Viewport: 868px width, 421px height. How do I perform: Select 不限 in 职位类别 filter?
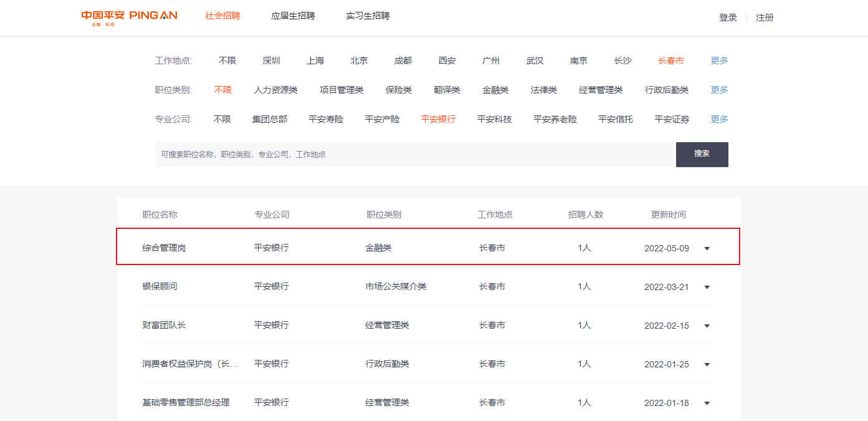(x=223, y=90)
